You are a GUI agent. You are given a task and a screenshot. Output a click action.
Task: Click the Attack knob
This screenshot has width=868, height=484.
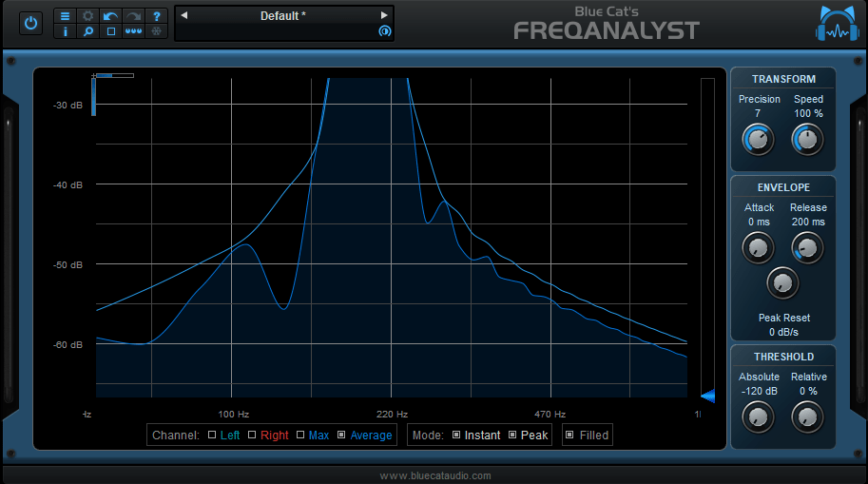[x=758, y=248]
